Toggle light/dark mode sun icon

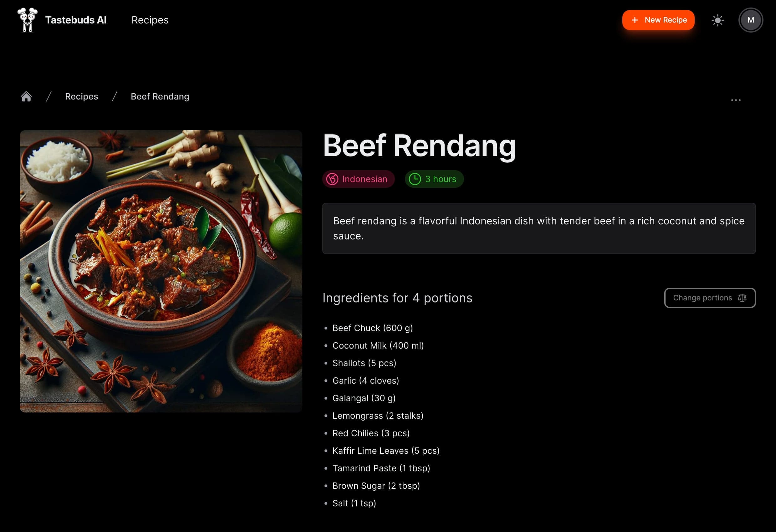pos(717,19)
